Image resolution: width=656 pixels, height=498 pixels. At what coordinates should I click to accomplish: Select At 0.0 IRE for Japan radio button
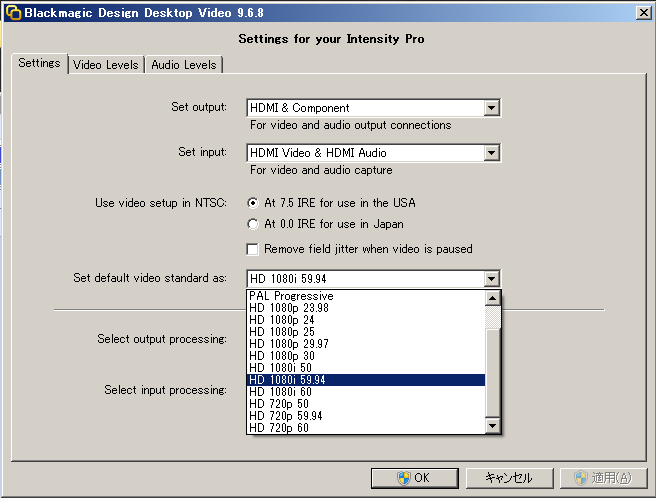tap(253, 224)
